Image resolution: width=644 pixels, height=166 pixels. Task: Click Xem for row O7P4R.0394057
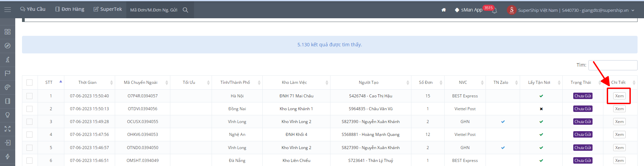click(x=619, y=96)
